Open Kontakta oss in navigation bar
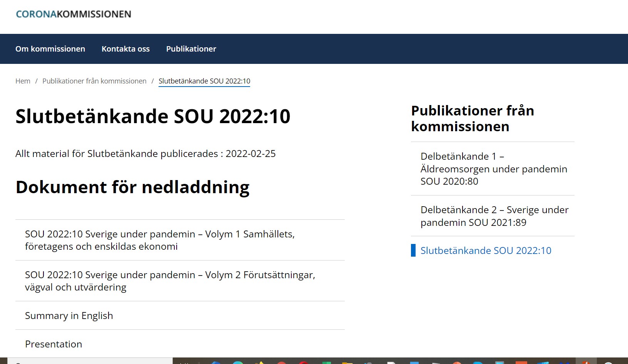Image resolution: width=628 pixels, height=364 pixels. [125, 49]
